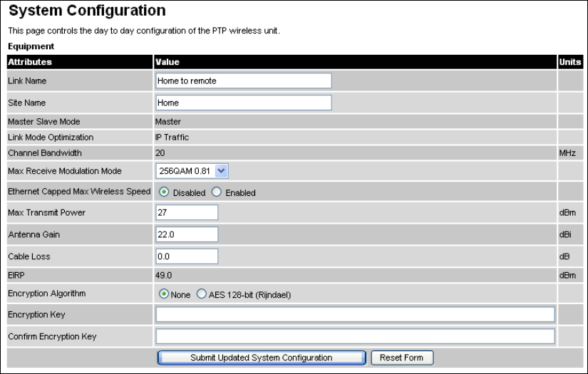Click the Equipment section label

(x=31, y=46)
